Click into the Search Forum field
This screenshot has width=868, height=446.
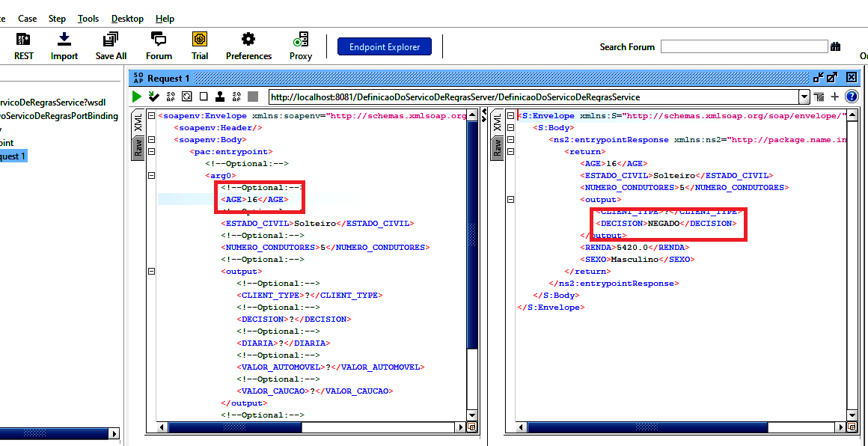point(744,46)
